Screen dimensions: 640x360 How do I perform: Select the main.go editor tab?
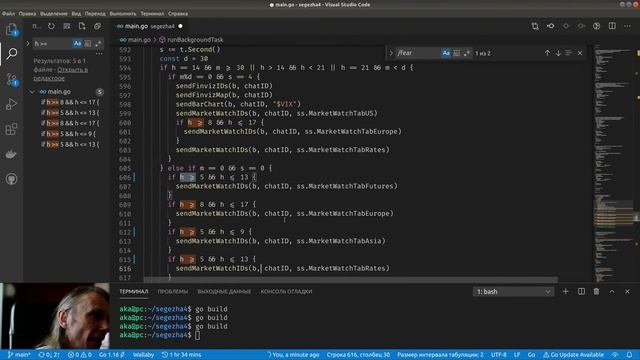(x=149, y=26)
